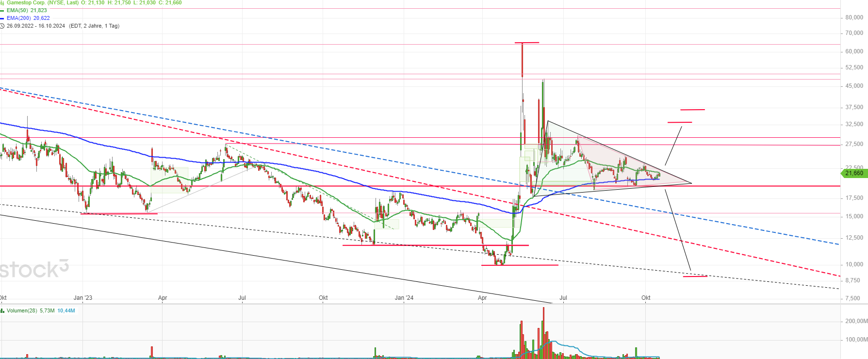Click the volume value 5,73M
The height and width of the screenshot is (359, 868).
click(47, 310)
